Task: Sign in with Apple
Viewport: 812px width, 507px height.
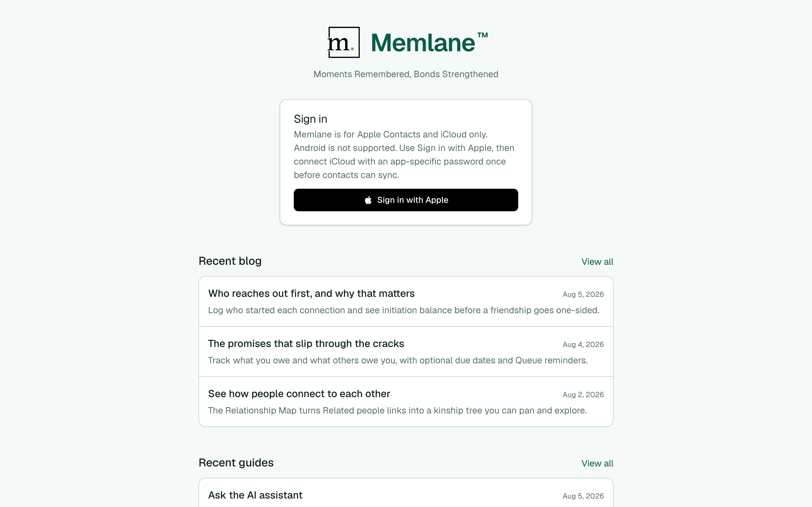Action: coord(406,200)
